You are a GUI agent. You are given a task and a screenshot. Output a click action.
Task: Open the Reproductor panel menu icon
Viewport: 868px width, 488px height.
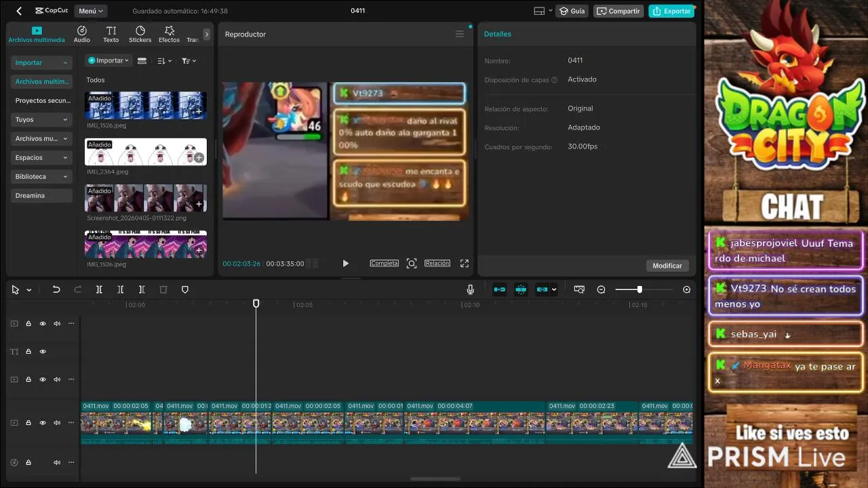coord(460,34)
